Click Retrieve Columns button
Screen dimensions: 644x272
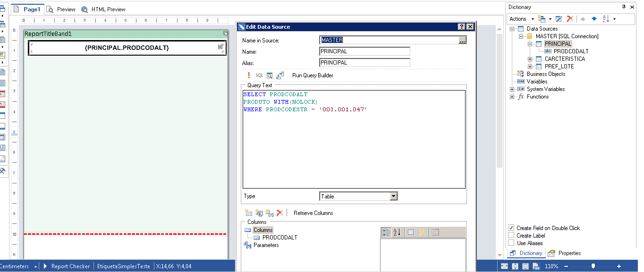tap(313, 213)
